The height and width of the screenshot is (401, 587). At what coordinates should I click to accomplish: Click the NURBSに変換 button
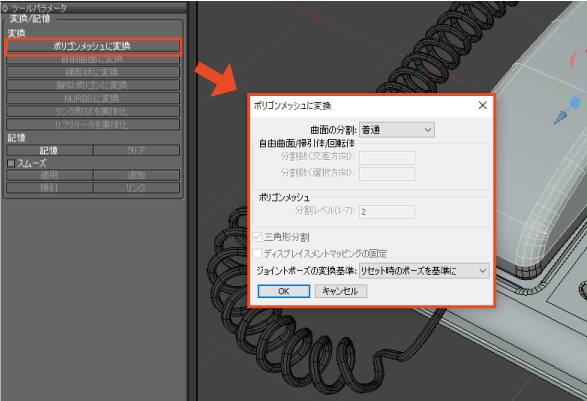(92, 98)
